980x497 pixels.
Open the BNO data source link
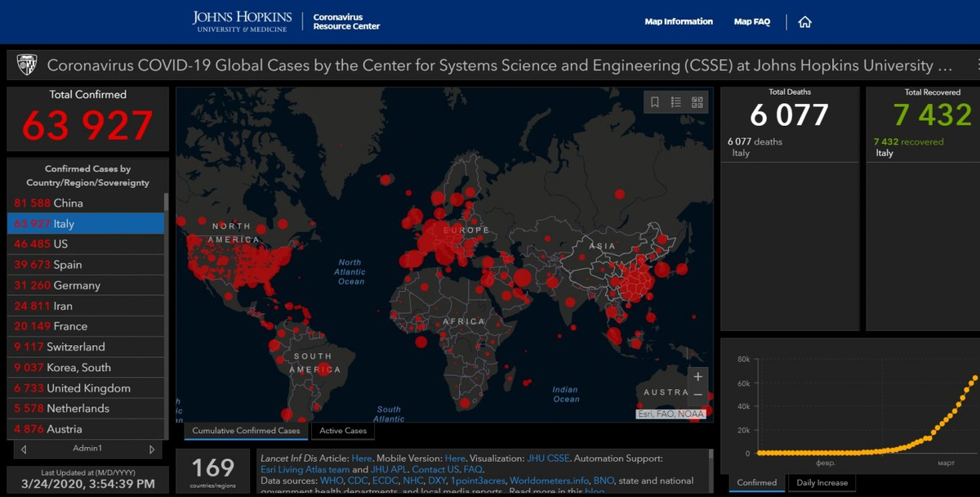(x=604, y=480)
